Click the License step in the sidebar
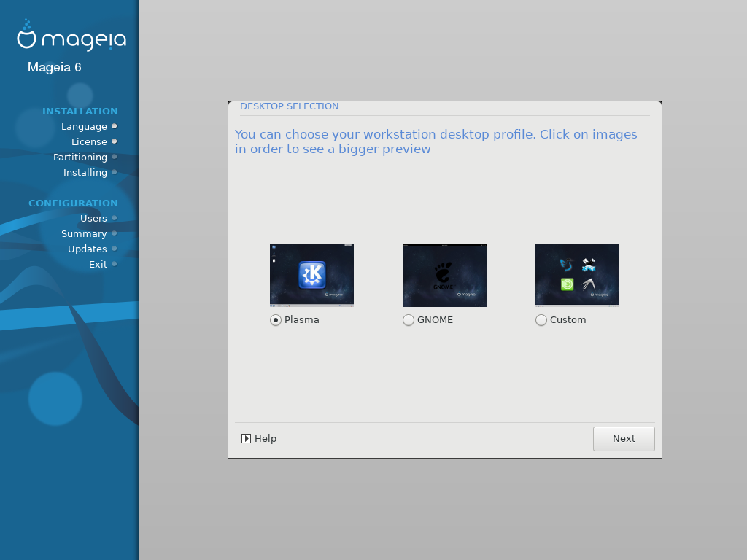This screenshot has width=747, height=560. click(89, 142)
